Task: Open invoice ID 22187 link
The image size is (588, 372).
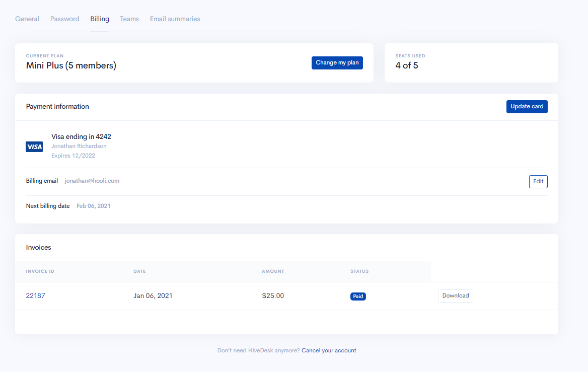Action: tap(35, 295)
